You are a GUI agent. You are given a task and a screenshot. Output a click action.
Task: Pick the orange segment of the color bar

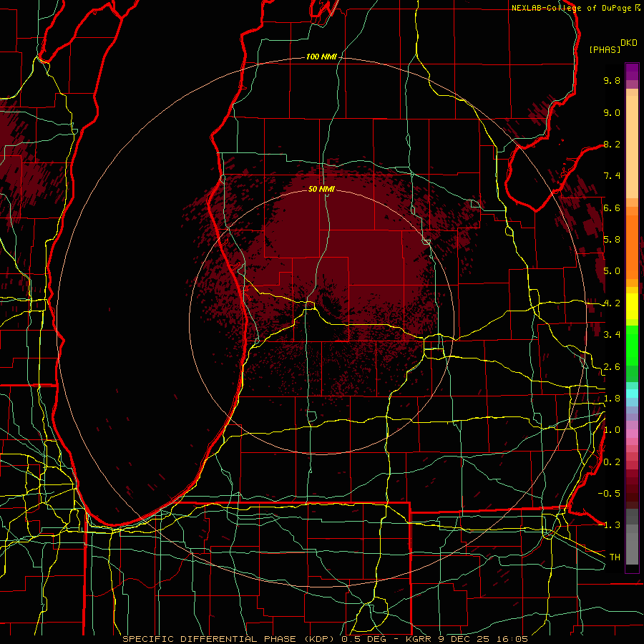coord(632,248)
